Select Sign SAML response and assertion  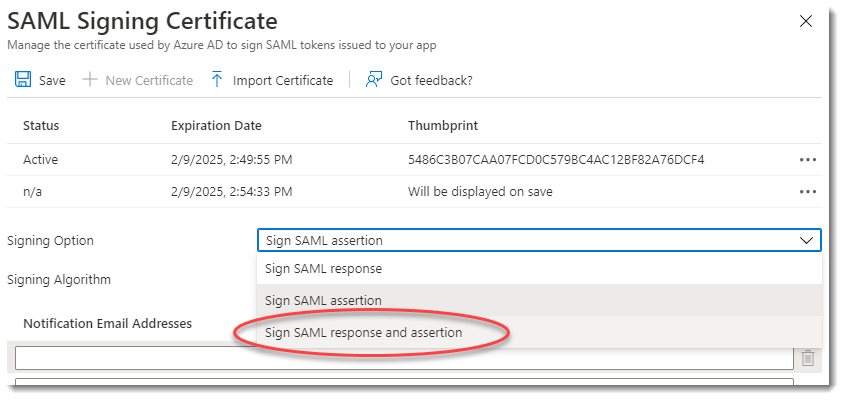tap(363, 332)
